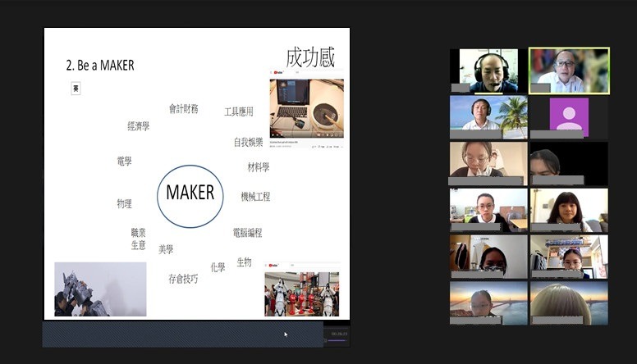Select the highlighted active speaker video tile
Screen dimensions: 637x364
click(x=569, y=71)
